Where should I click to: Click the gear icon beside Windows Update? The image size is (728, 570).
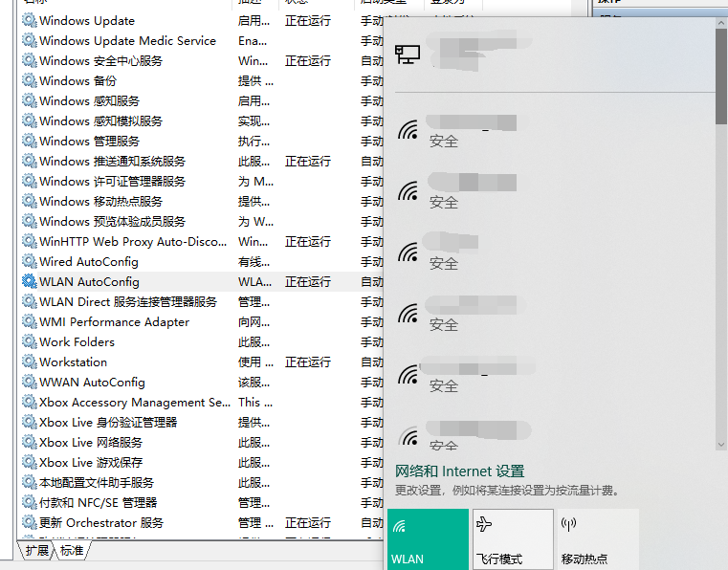click(30, 20)
